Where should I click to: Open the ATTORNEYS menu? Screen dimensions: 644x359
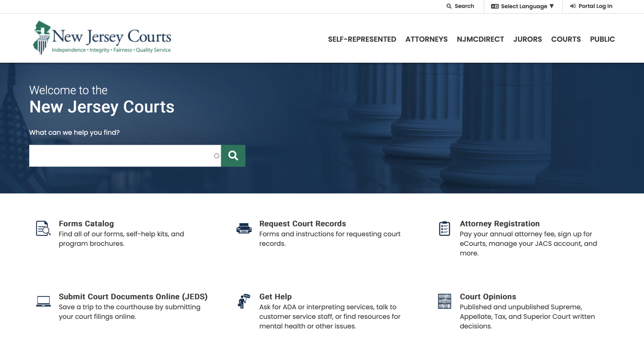point(426,39)
